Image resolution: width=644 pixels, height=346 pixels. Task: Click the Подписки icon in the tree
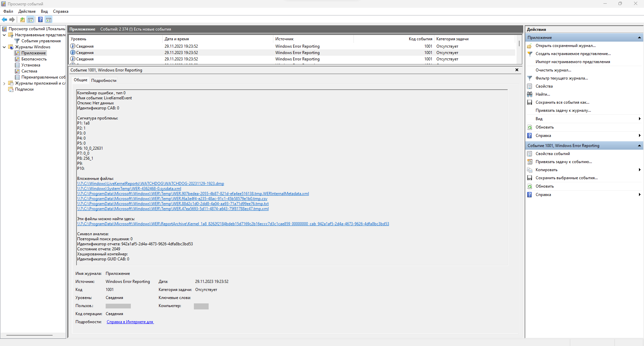tap(11, 89)
